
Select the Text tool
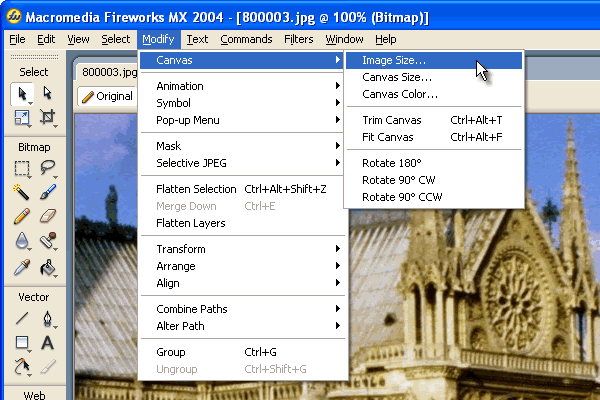point(47,343)
